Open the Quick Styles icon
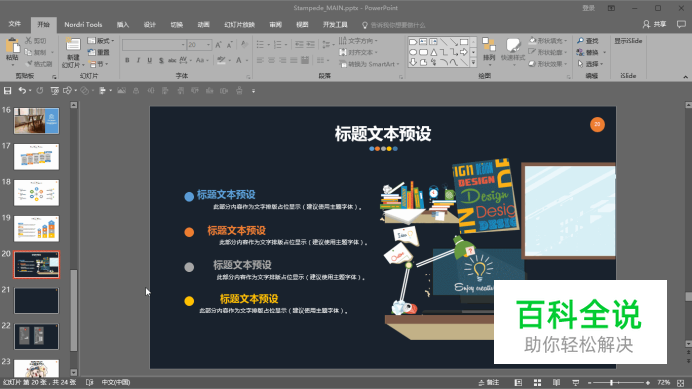This screenshot has width=692, height=389. (513, 45)
